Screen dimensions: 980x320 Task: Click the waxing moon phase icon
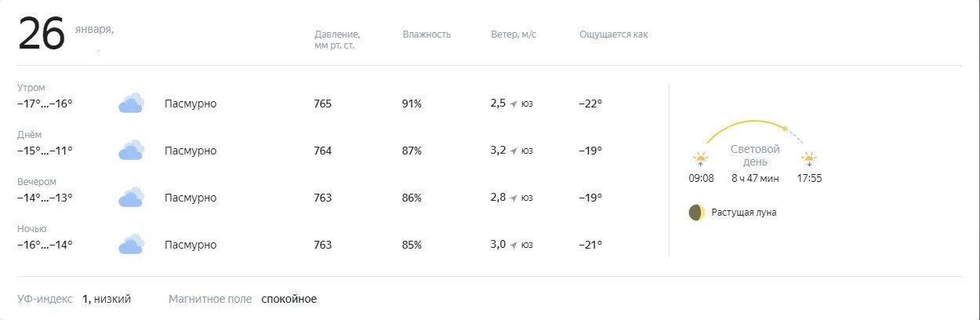pos(696,213)
